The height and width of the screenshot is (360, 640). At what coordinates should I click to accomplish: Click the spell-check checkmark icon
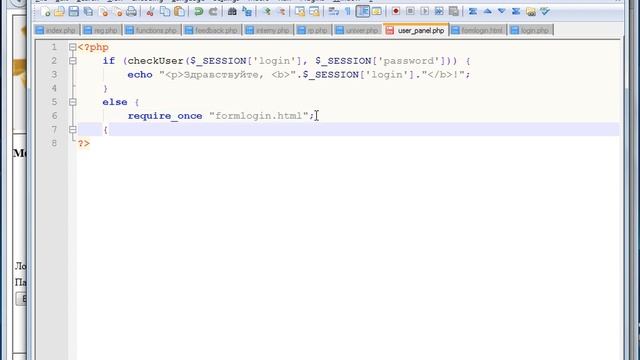[545, 11]
